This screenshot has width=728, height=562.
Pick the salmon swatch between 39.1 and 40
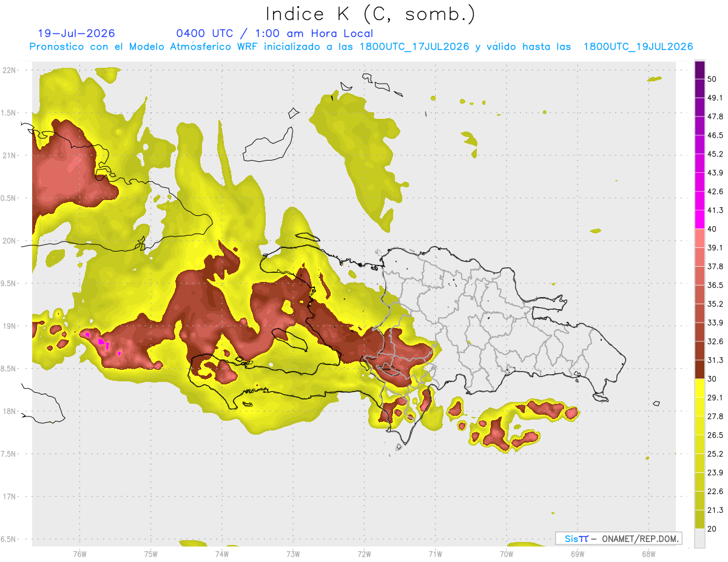[x=699, y=238]
